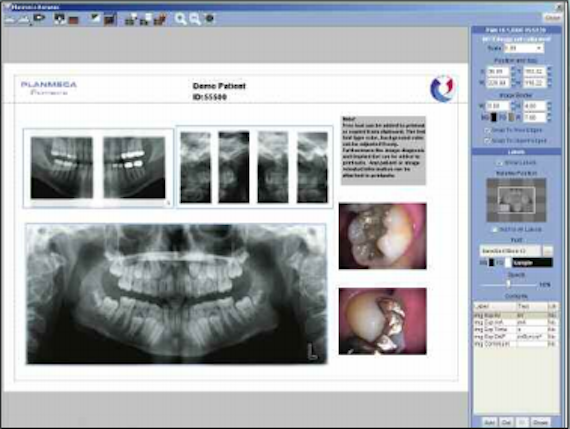Click the Y position spinner arrows
570x429 pixels.
[549, 72]
